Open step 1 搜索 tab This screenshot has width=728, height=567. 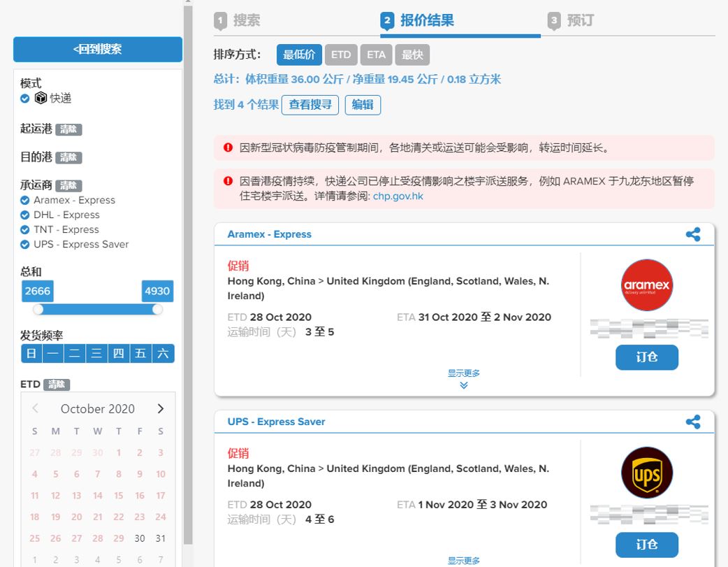(238, 20)
